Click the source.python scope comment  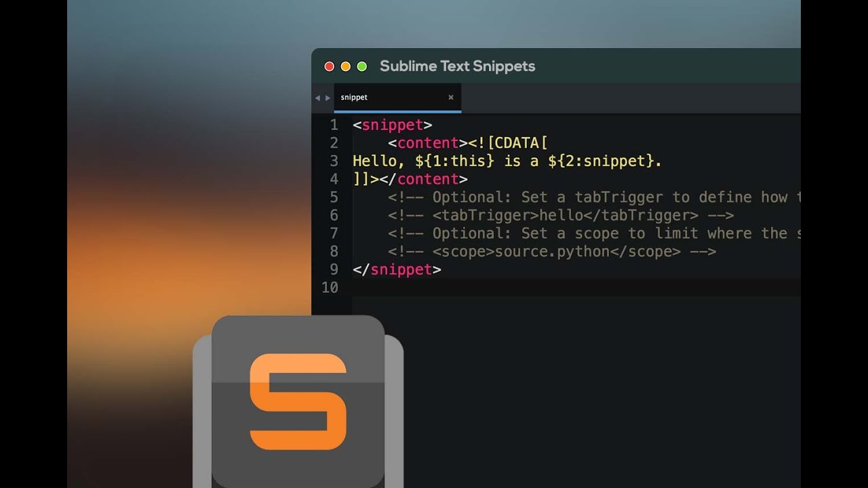pyautogui.click(x=552, y=251)
